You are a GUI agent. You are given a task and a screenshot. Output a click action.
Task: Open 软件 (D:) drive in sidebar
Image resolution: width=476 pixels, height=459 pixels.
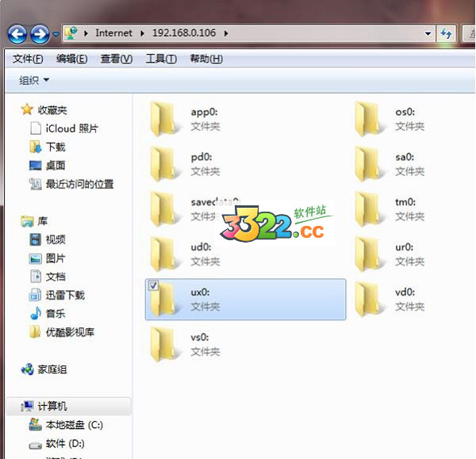tap(65, 444)
